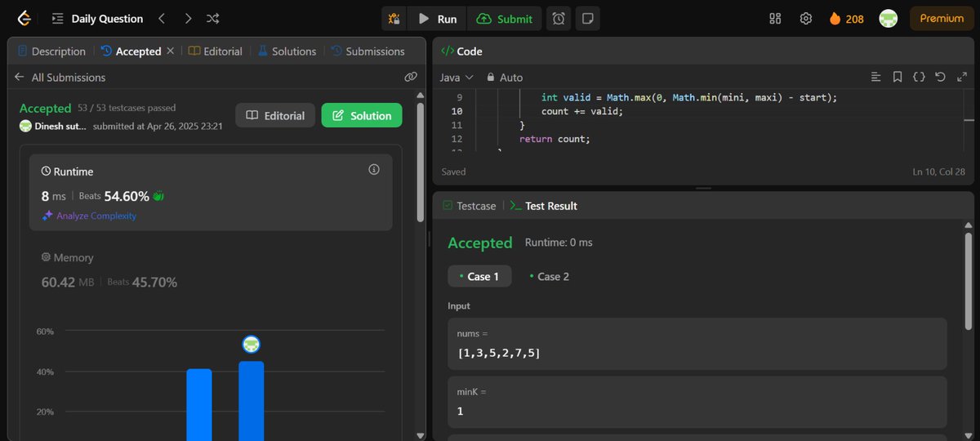Click code line 10 count += valid
Viewport: 980px width, 441px height.
(x=581, y=111)
